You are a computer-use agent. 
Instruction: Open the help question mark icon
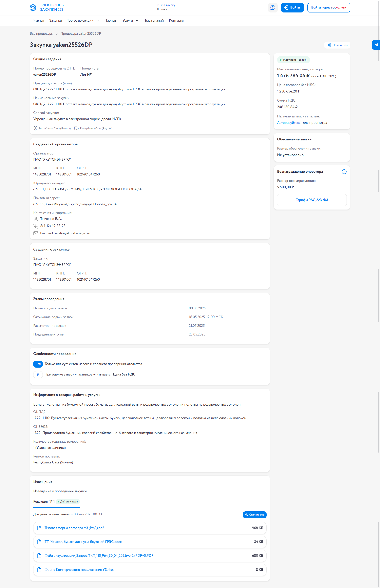tap(273, 7)
